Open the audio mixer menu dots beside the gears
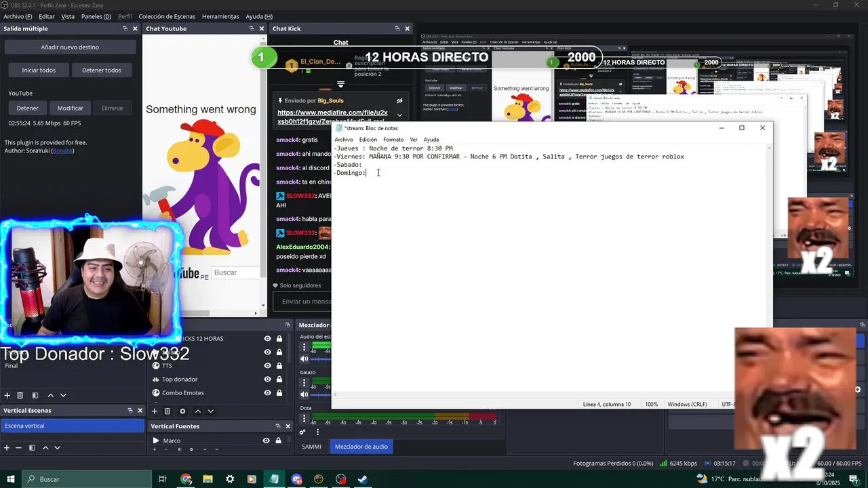This screenshot has height=488, width=868. click(x=317, y=432)
